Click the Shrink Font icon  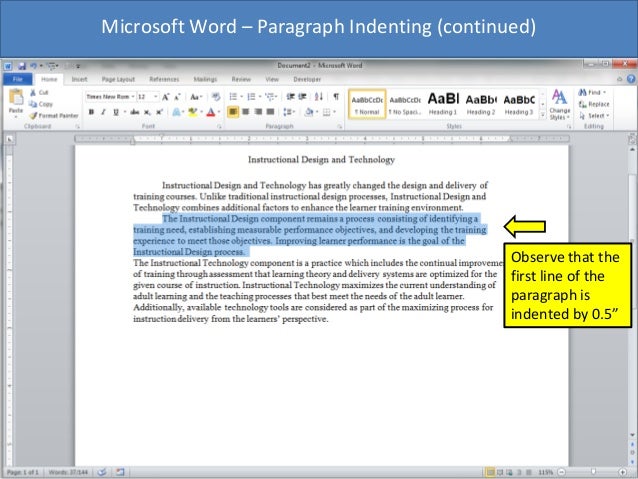click(x=177, y=97)
